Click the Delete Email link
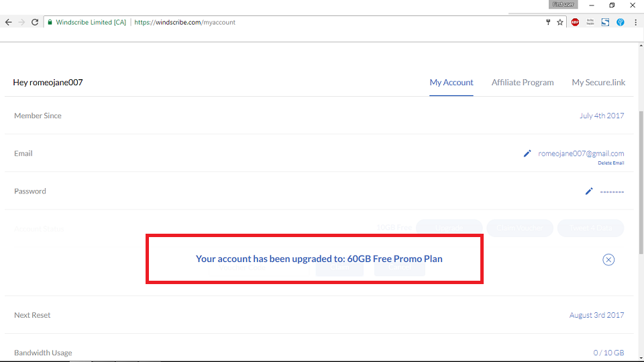Screen dimensions: 644x362 (x=610, y=163)
